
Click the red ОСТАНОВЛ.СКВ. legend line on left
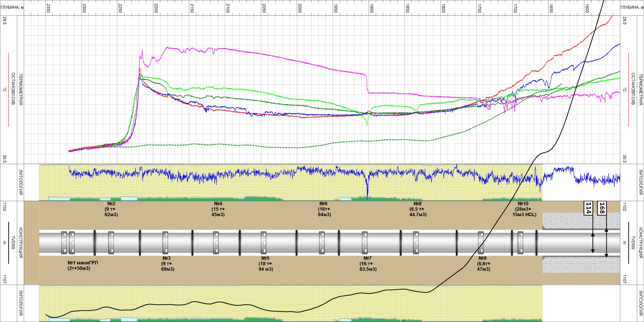(8, 90)
